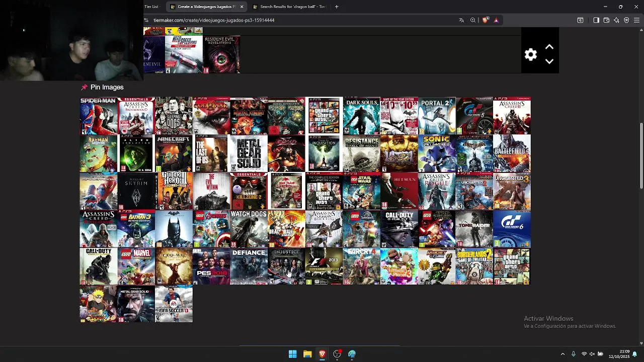This screenshot has width=644, height=362.
Task: Pick the Battlefield 4 cover
Action: (x=512, y=153)
